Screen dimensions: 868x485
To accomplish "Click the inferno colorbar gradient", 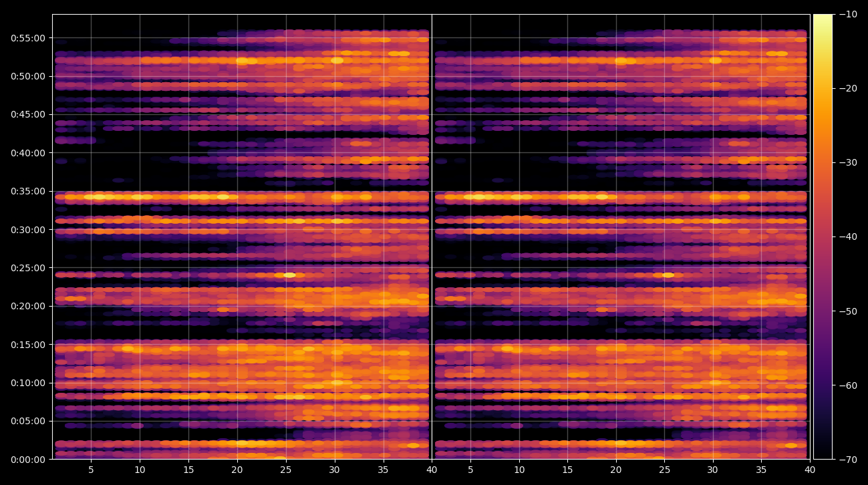I will point(823,236).
